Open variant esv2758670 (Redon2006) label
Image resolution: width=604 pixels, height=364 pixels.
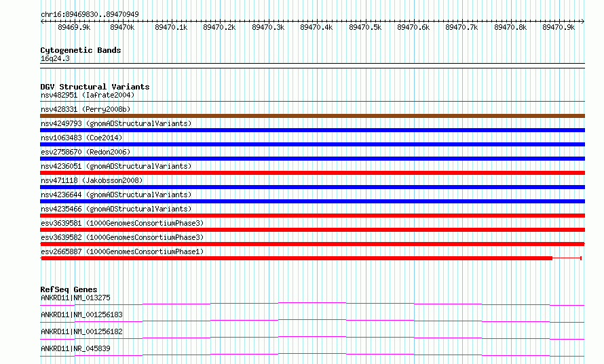pos(86,152)
